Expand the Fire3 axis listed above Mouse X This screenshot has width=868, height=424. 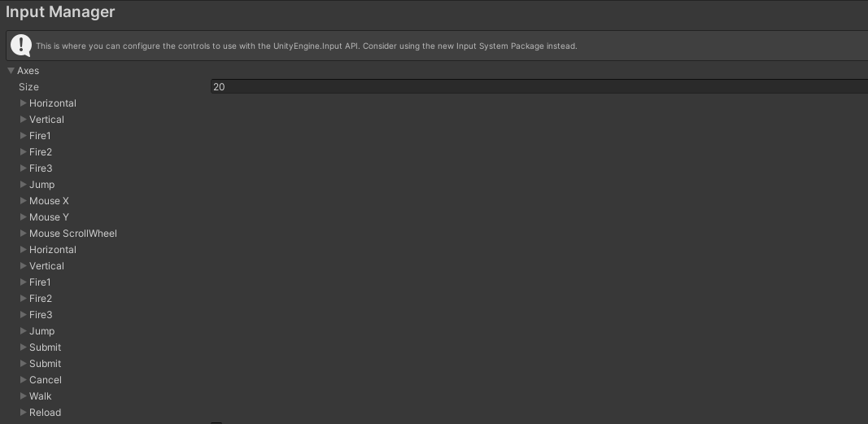(24, 168)
